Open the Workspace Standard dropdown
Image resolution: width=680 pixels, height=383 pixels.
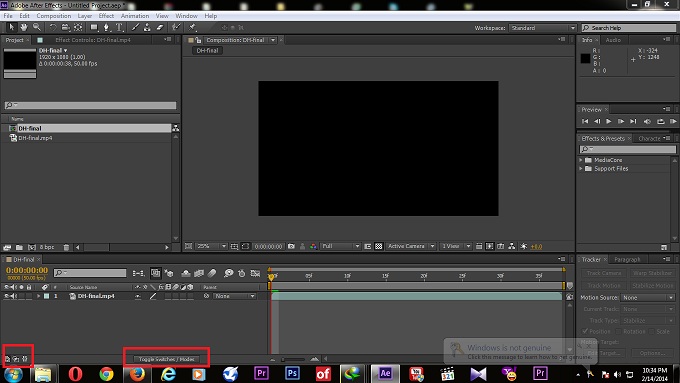pos(543,28)
